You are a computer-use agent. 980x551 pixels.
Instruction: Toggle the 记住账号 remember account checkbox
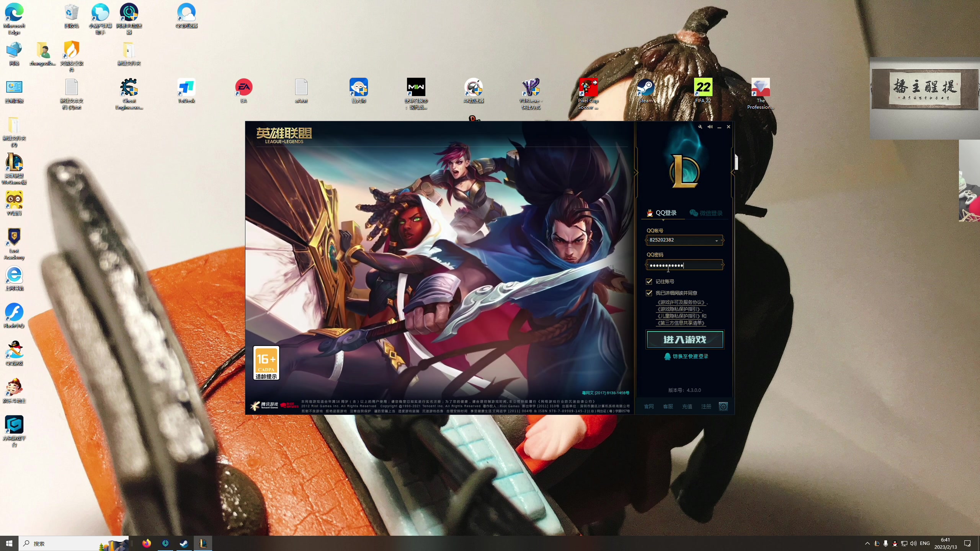click(x=649, y=282)
